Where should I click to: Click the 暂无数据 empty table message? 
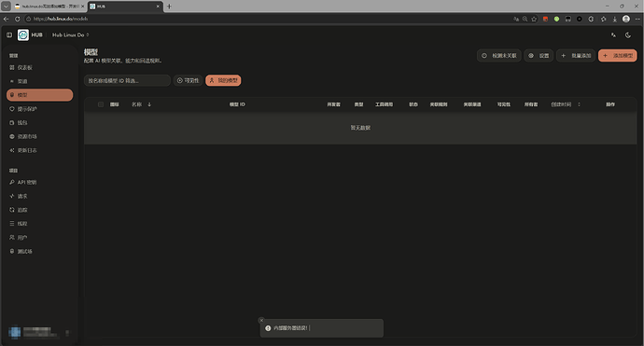coord(360,128)
